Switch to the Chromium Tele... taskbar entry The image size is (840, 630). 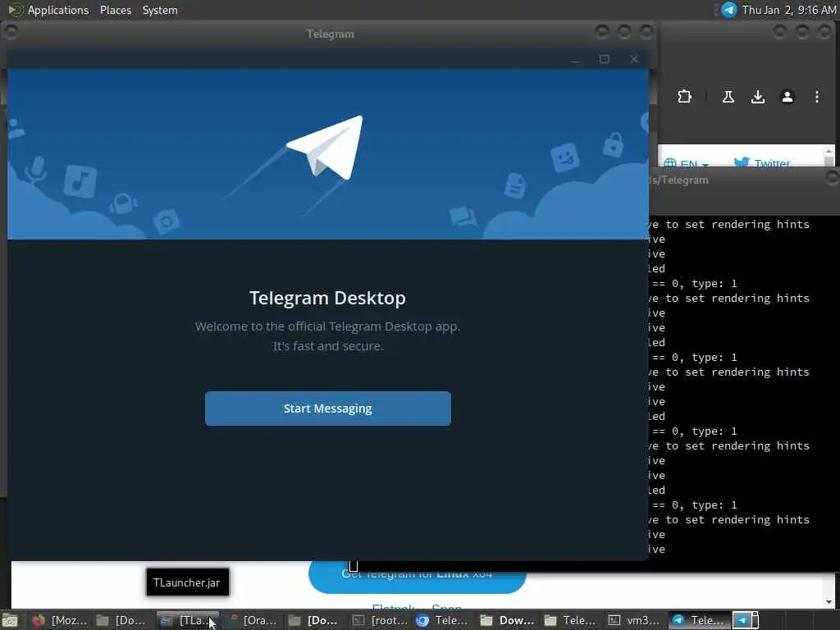click(x=444, y=620)
